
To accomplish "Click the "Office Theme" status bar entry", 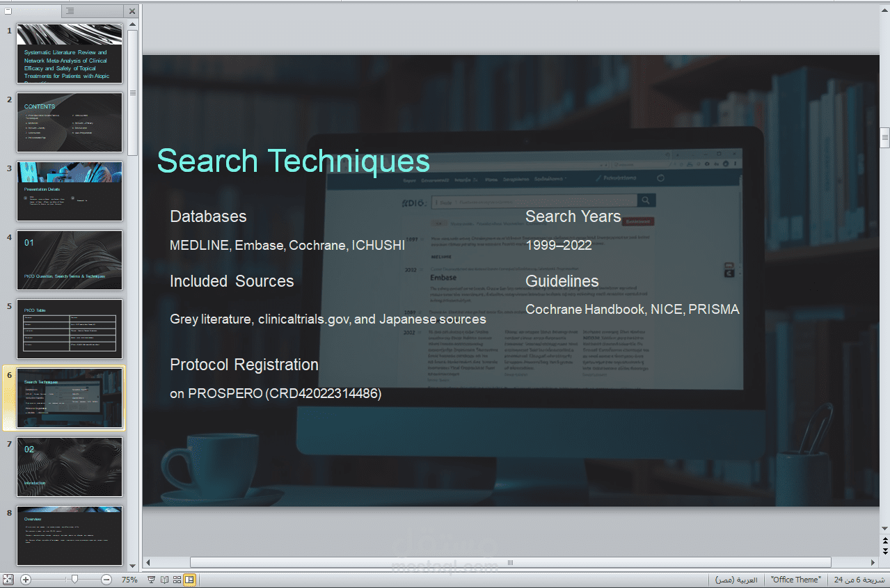I will (x=795, y=580).
